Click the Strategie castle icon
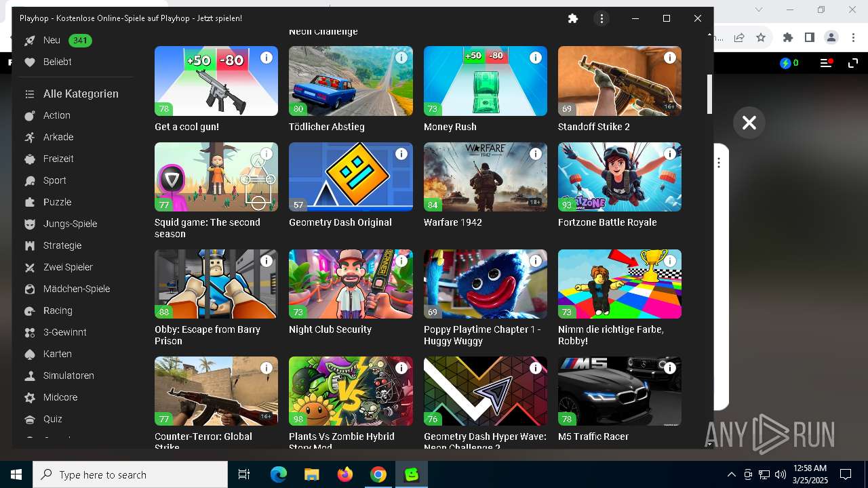Screen dimensions: 868x488 pyautogui.click(x=30, y=246)
